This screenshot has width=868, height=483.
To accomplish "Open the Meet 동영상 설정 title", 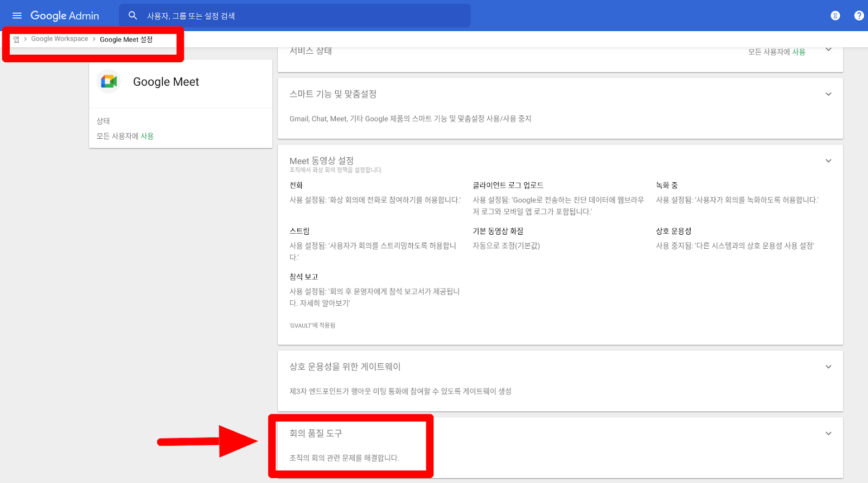I will (322, 160).
